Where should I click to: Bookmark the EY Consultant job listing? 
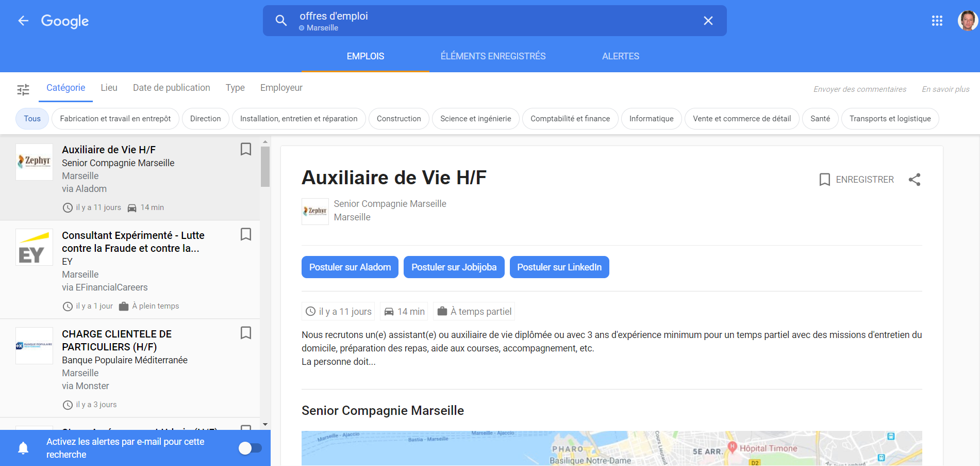coord(246,234)
